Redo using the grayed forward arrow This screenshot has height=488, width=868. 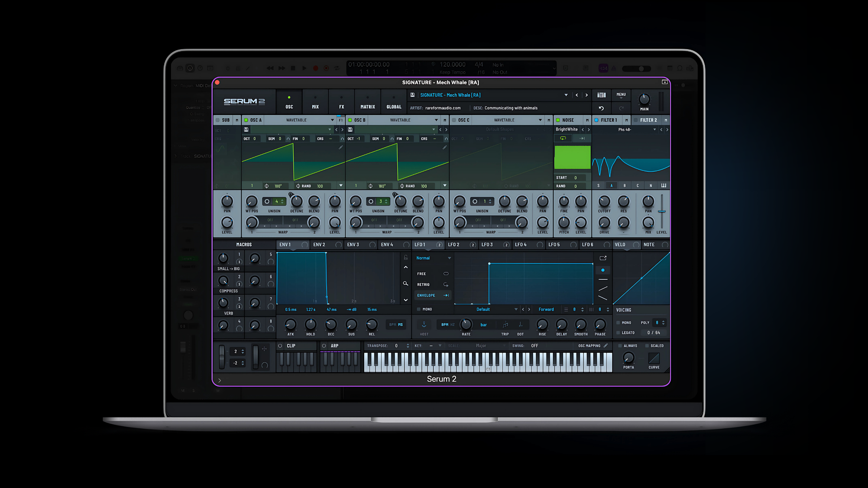621,108
